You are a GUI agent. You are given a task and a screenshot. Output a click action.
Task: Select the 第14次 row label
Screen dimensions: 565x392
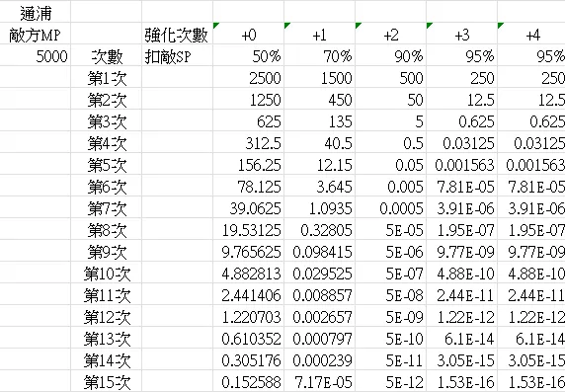pos(107,359)
